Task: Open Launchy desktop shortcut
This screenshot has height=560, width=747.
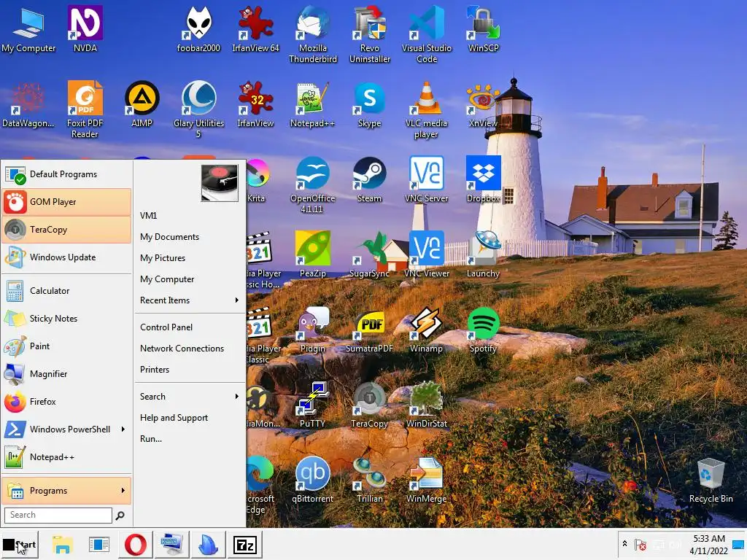Action: coord(483,254)
